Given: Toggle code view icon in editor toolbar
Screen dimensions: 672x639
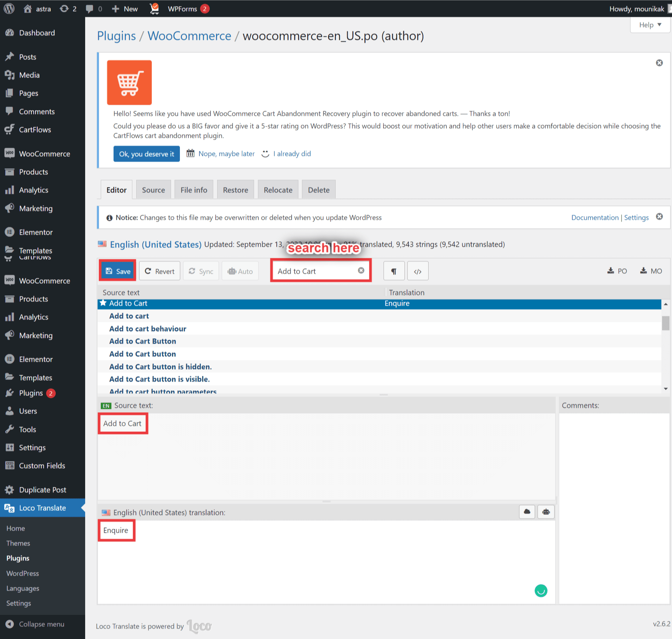Looking at the screenshot, I should 418,271.
